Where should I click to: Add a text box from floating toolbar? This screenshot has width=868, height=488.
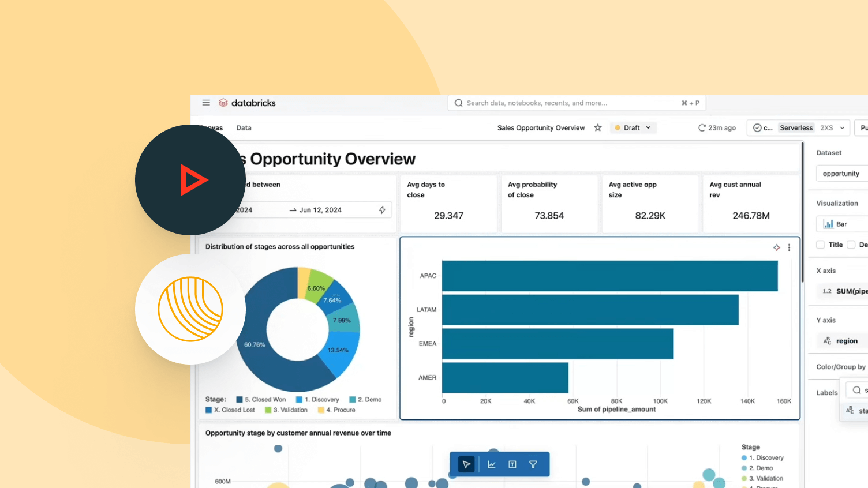[x=512, y=464]
